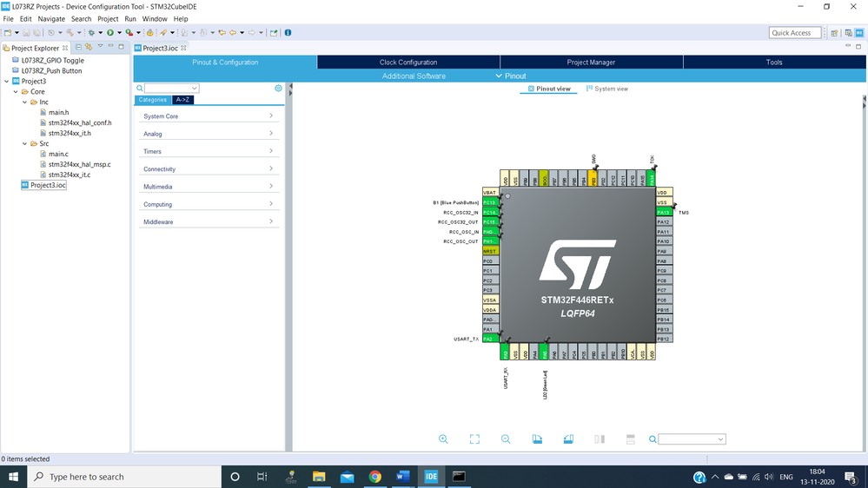Select the Categories view toggle
Viewport: 868px width, 488px height.
153,100
